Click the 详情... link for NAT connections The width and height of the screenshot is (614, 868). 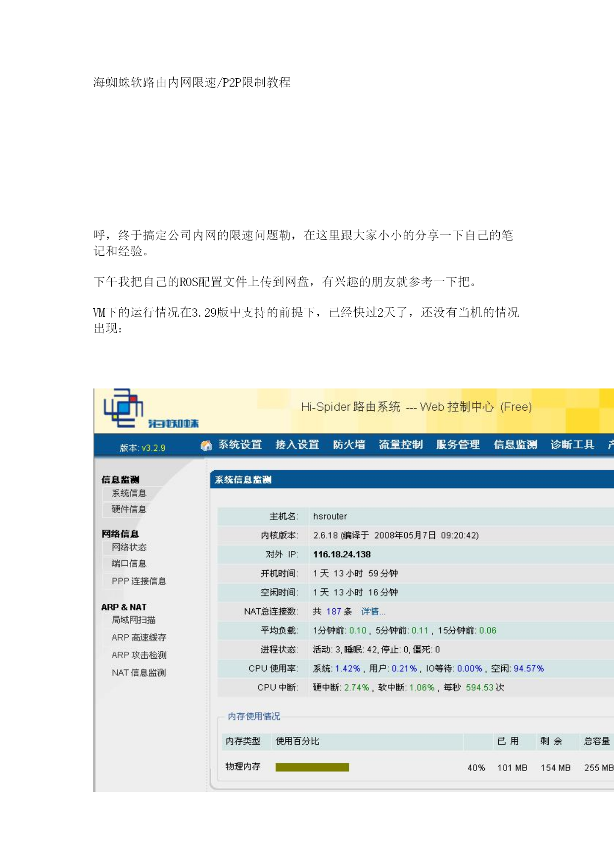tap(373, 612)
